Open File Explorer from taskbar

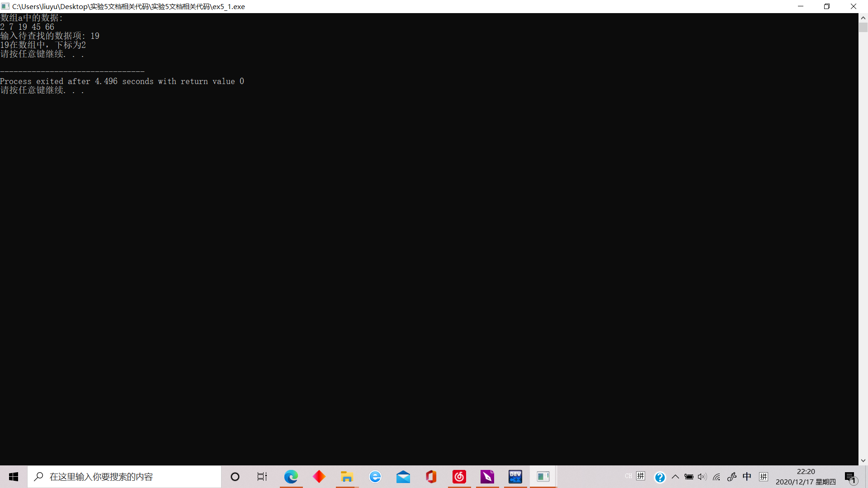347,477
